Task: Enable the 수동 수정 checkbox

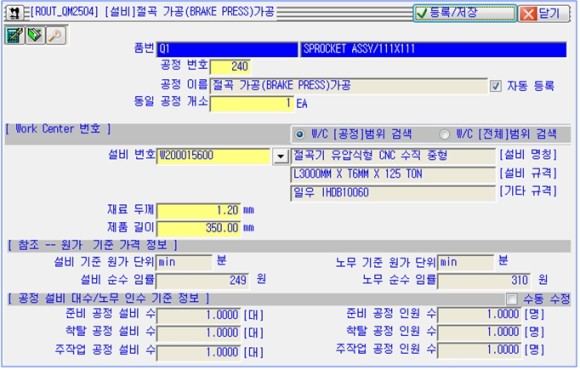Action: tap(512, 299)
